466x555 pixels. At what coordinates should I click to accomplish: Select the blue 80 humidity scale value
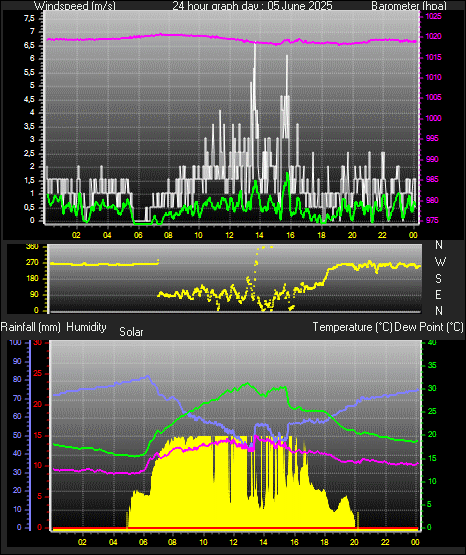point(17,380)
